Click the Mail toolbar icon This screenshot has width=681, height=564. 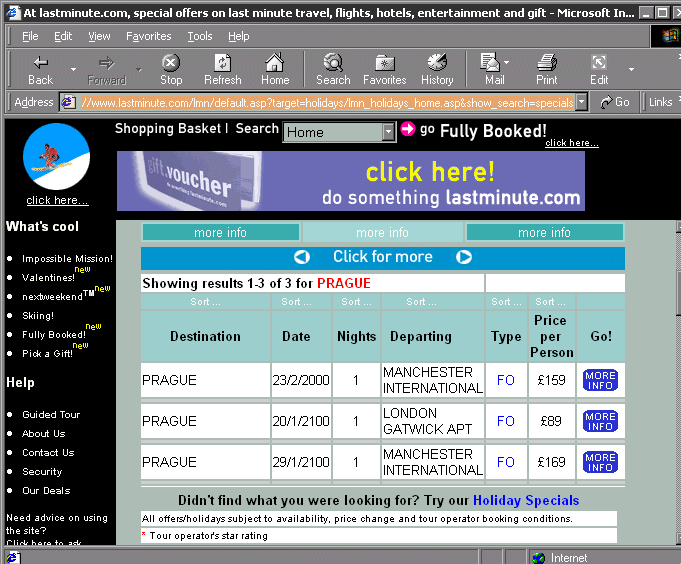tap(490, 62)
